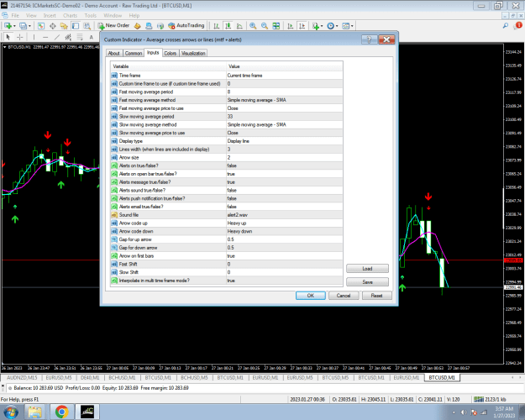This screenshot has width=525, height=420.
Task: Toggle the Market Watch panel icon
Action: click(41, 26)
